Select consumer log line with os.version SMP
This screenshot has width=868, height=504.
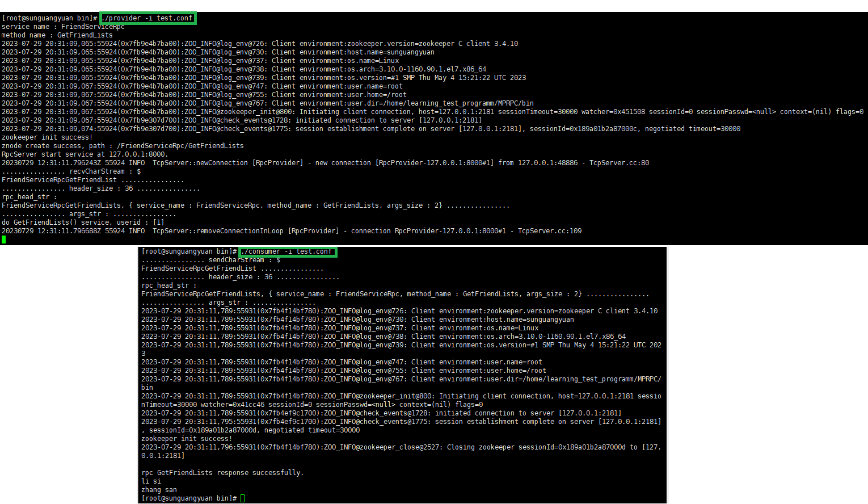401,349
